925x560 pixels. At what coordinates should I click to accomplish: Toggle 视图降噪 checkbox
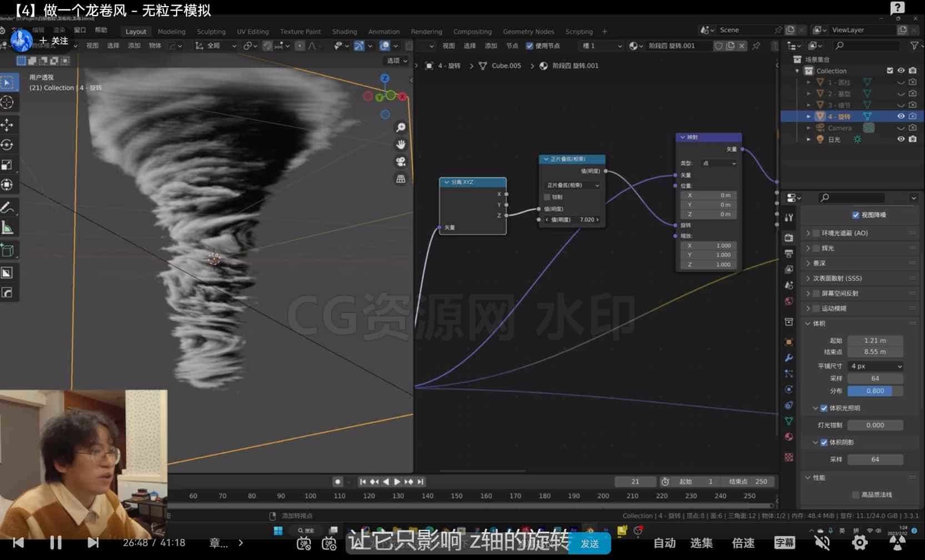click(856, 215)
